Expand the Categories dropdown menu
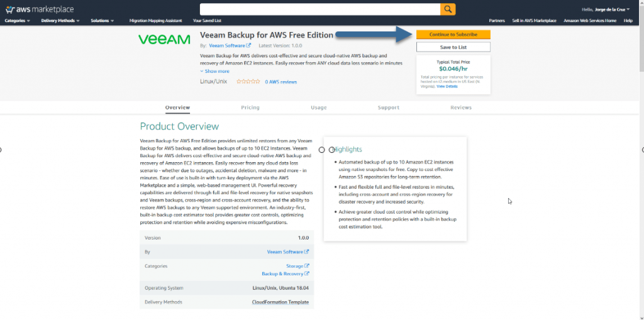This screenshot has width=644, height=320. [x=17, y=21]
